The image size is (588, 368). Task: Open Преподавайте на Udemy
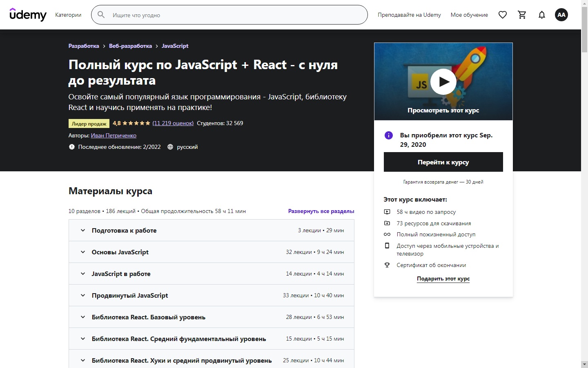coord(409,15)
